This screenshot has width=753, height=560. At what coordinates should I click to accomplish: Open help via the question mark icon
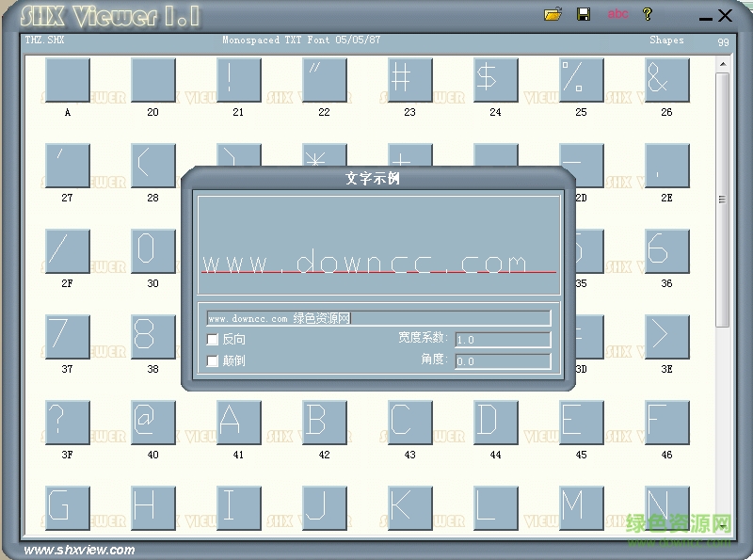(x=648, y=14)
